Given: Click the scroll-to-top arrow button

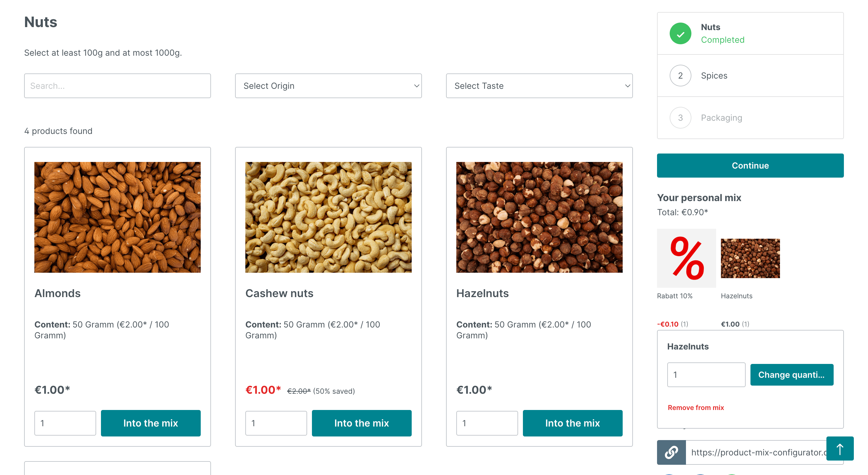Looking at the screenshot, I should coord(839,449).
